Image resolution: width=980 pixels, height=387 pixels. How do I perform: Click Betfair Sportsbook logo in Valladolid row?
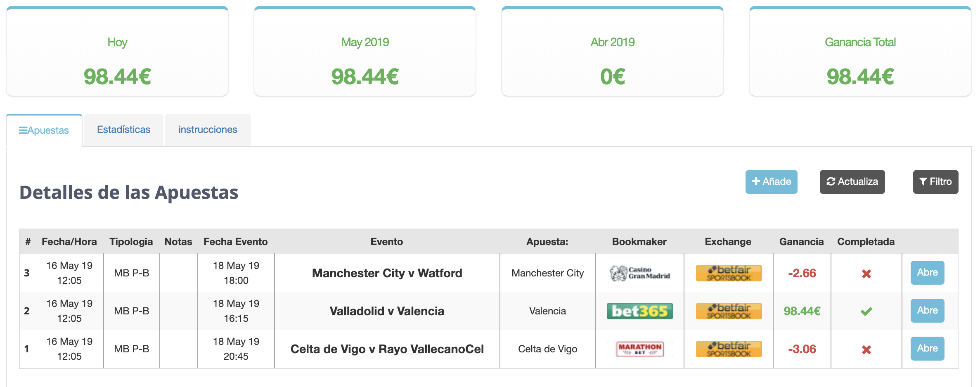click(x=729, y=311)
